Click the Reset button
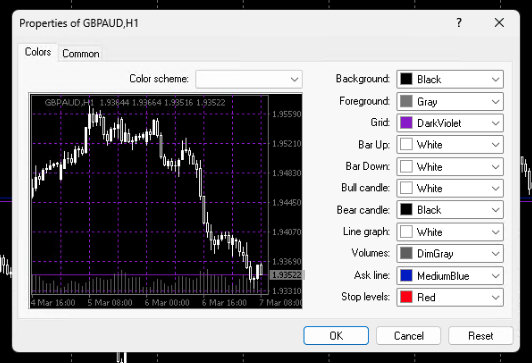 (480, 336)
